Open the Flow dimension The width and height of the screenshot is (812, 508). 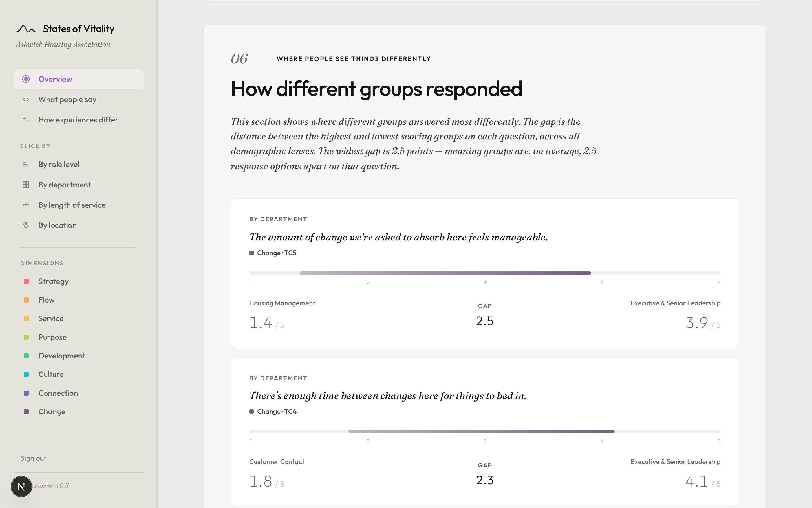click(78, 300)
